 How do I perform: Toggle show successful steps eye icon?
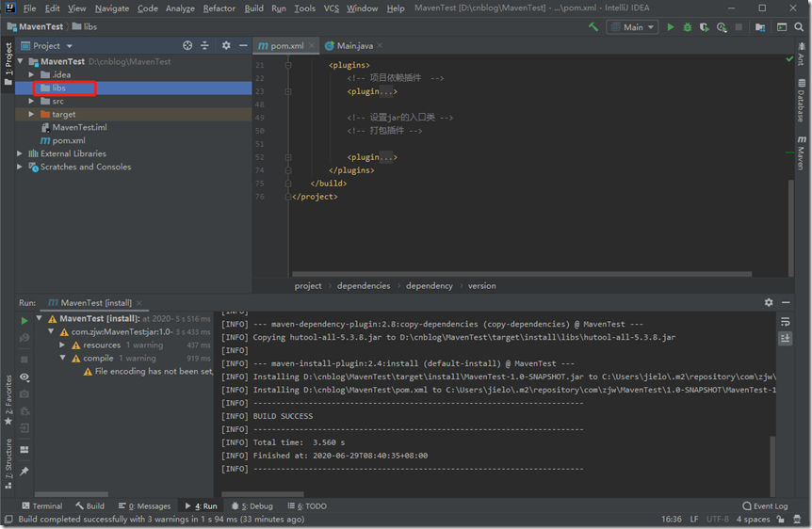pos(24,377)
